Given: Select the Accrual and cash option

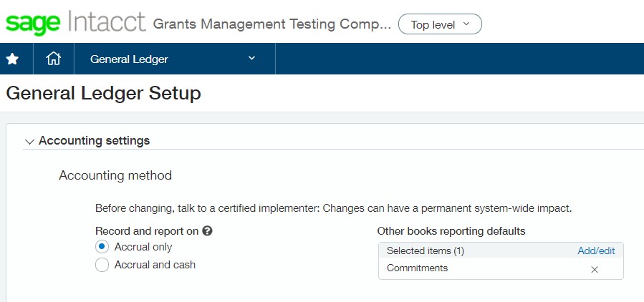Looking at the screenshot, I should [x=102, y=265].
